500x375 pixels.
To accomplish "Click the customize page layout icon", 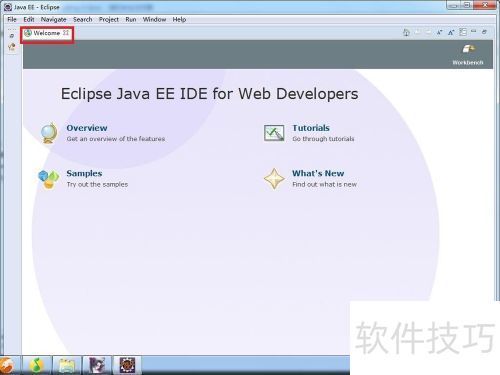I will 463,32.
